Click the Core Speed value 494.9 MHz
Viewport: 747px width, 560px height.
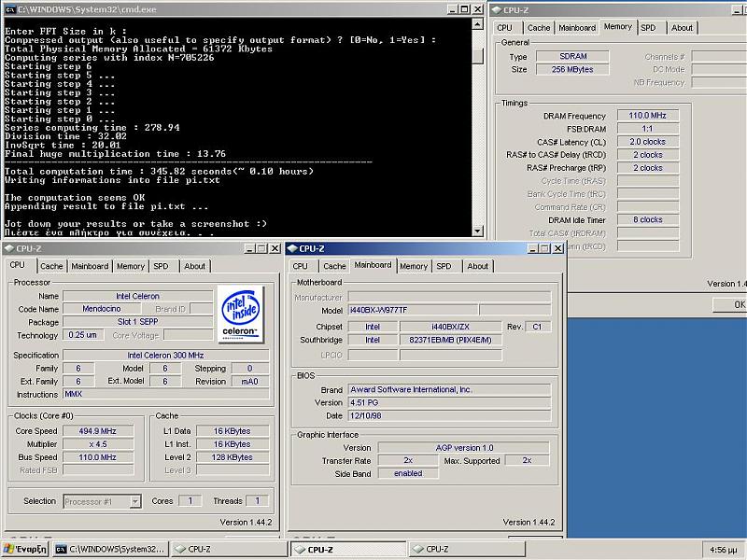(98, 431)
